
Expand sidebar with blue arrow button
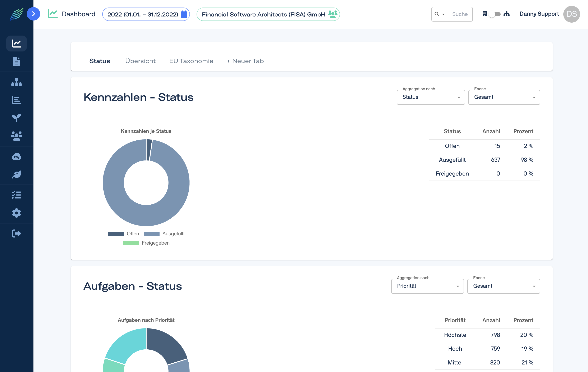pyautogui.click(x=33, y=14)
